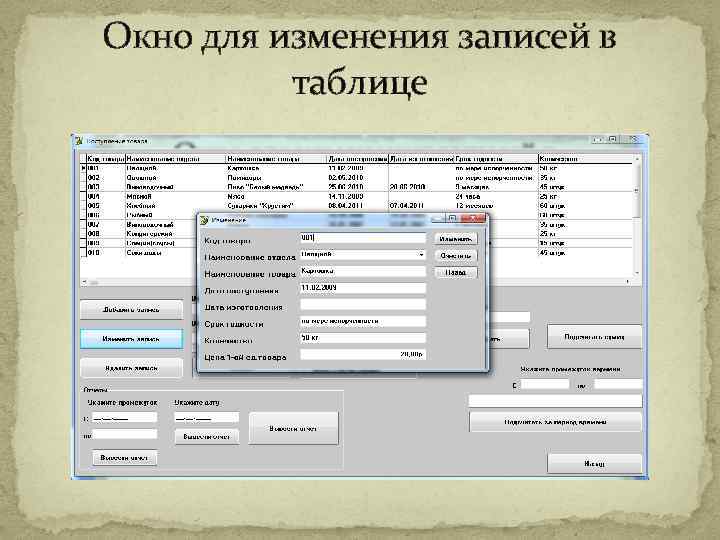Image resolution: width=720 pixels, height=540 pixels.
Task: Click the Хлебный department cell
Action: point(175,206)
